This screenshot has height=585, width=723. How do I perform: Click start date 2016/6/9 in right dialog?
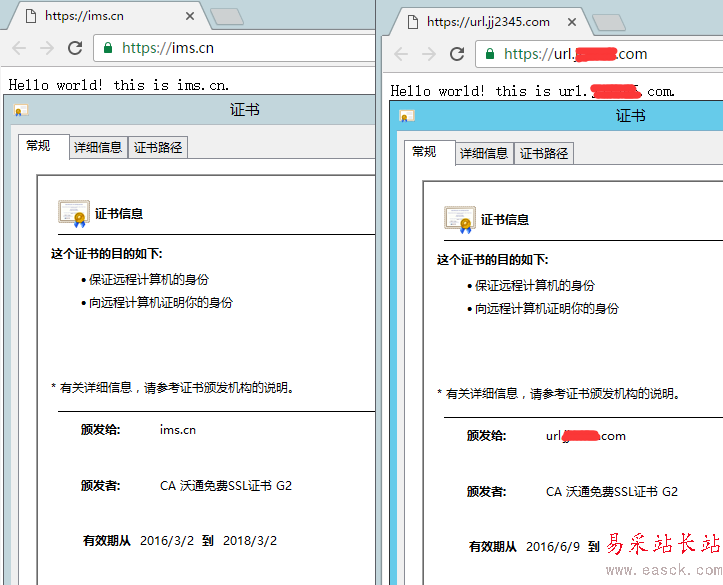tap(553, 547)
